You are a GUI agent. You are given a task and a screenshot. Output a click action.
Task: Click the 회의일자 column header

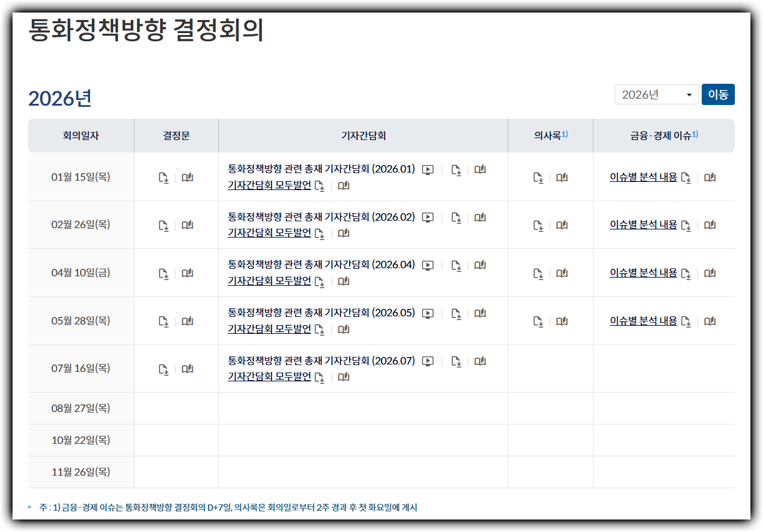point(81,136)
